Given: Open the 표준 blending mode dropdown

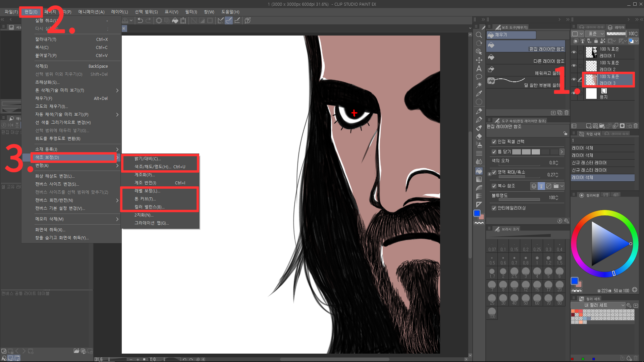Looking at the screenshot, I should point(595,34).
